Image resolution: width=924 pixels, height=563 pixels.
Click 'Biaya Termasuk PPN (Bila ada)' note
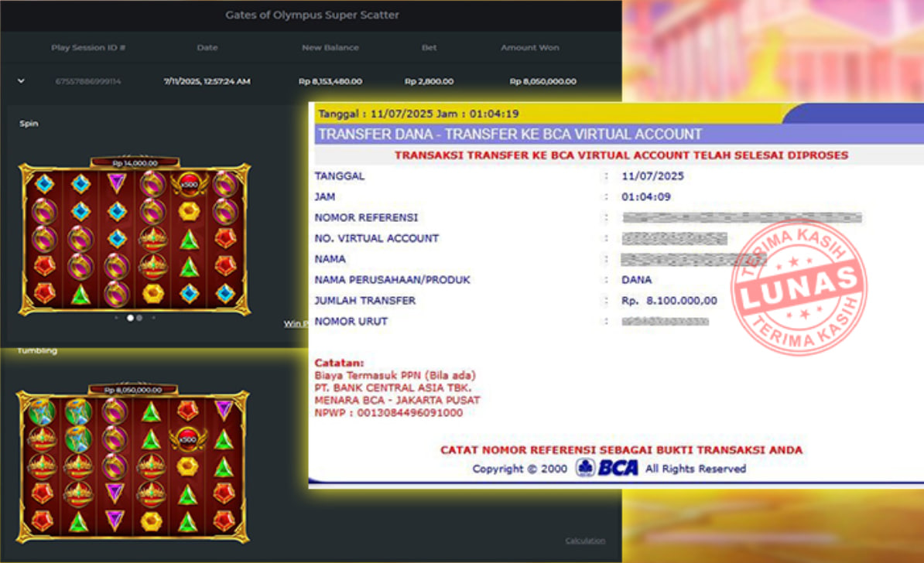tap(395, 375)
